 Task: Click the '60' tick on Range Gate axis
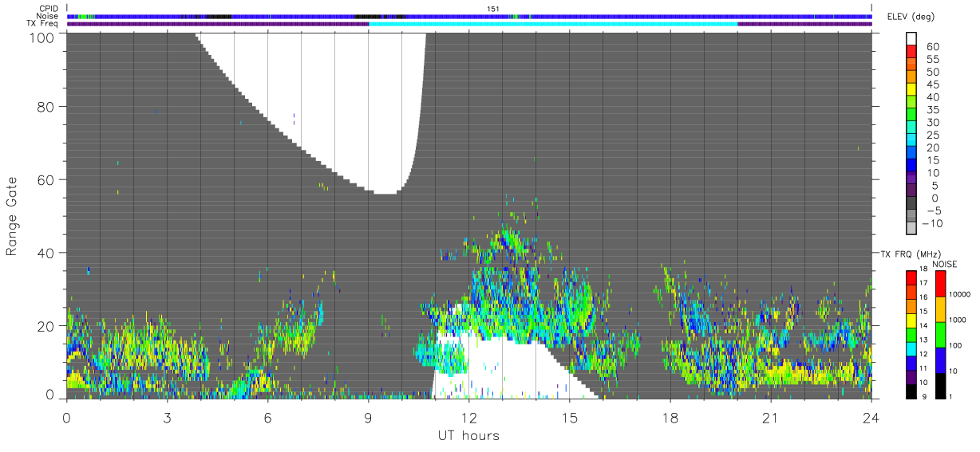(47, 180)
